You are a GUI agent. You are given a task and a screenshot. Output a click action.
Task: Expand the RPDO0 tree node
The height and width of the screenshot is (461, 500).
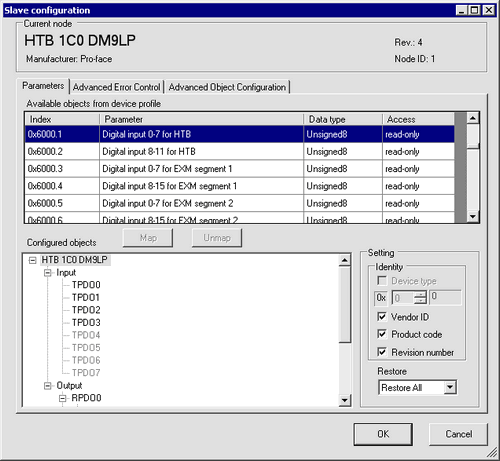point(63,398)
